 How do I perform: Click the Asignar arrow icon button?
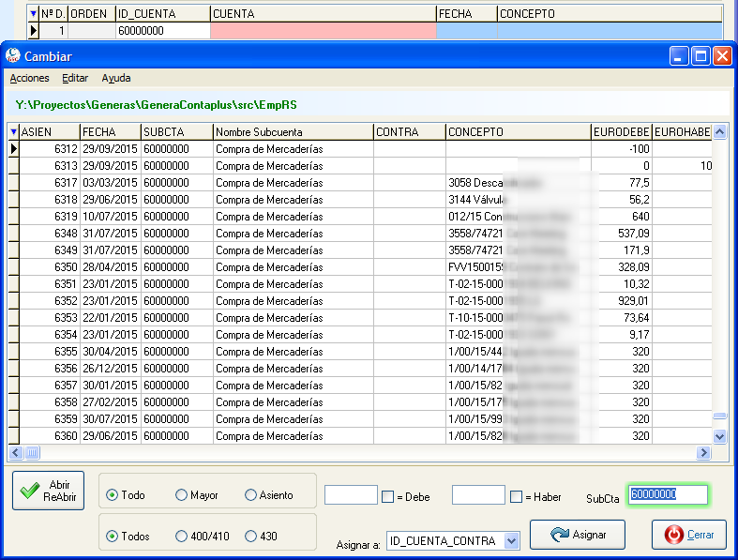coord(578,535)
